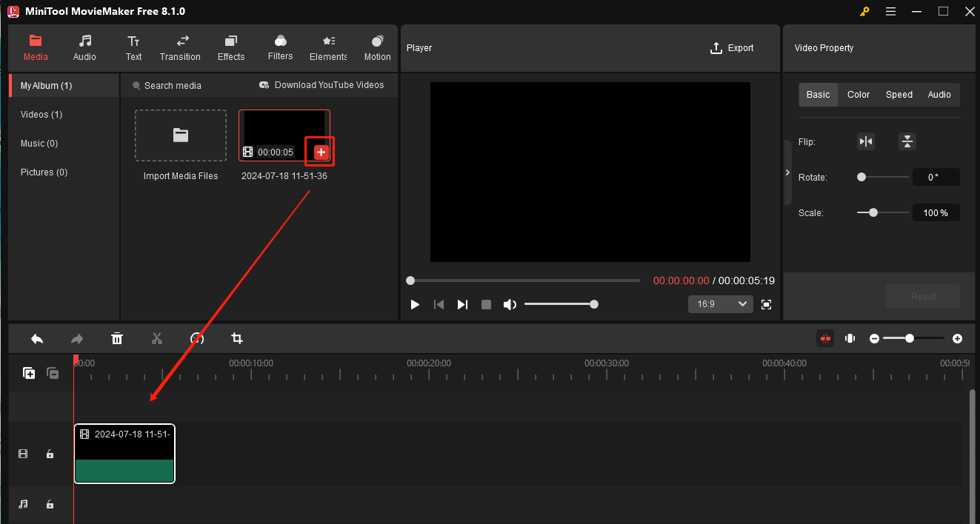Adjust the Scale slider
Viewport: 980px width, 524px height.
coord(883,212)
